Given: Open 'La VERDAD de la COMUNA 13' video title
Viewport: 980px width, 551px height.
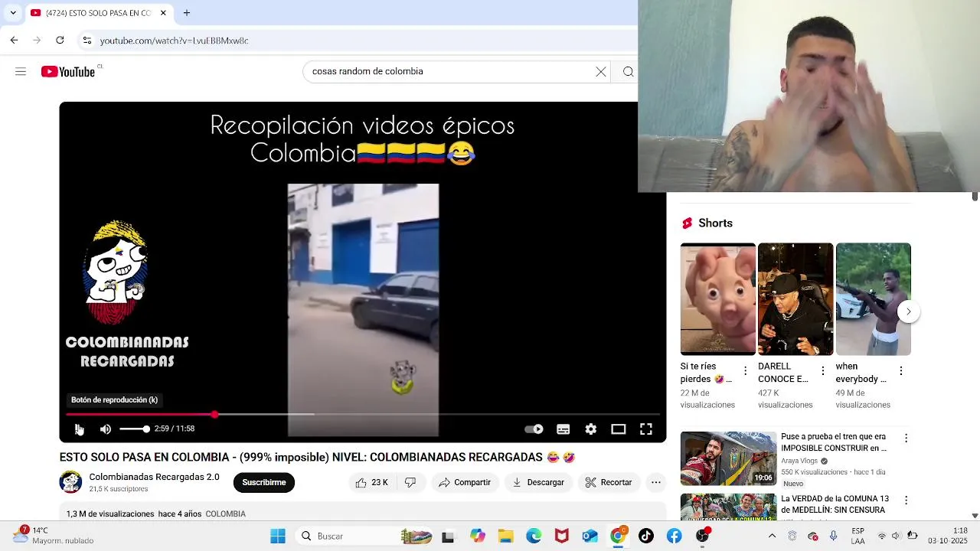Looking at the screenshot, I should pyautogui.click(x=835, y=504).
